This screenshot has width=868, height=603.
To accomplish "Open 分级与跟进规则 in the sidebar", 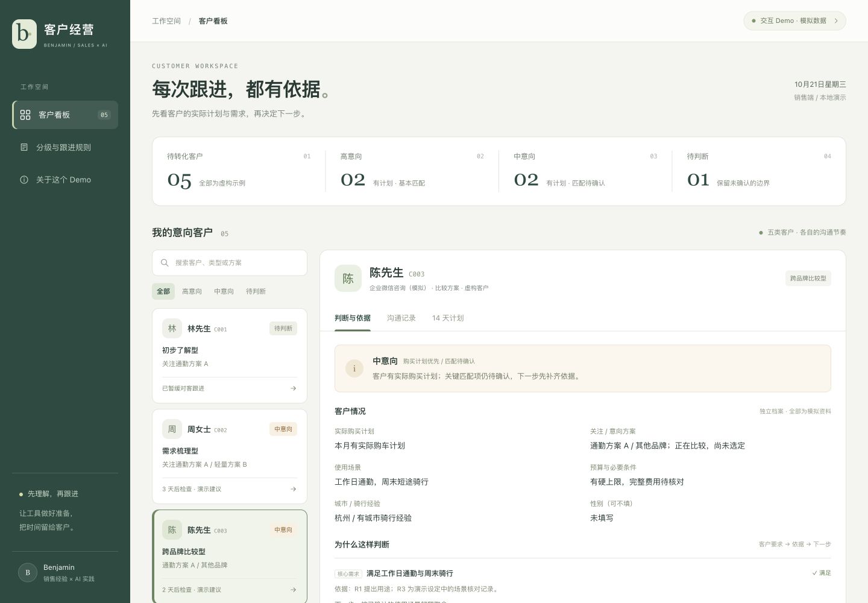I will [x=65, y=147].
